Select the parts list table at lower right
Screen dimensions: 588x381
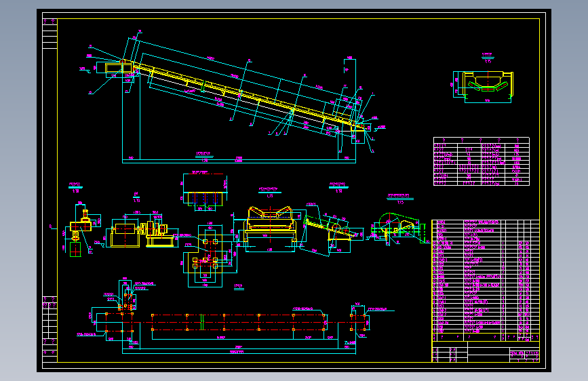tap(486, 280)
